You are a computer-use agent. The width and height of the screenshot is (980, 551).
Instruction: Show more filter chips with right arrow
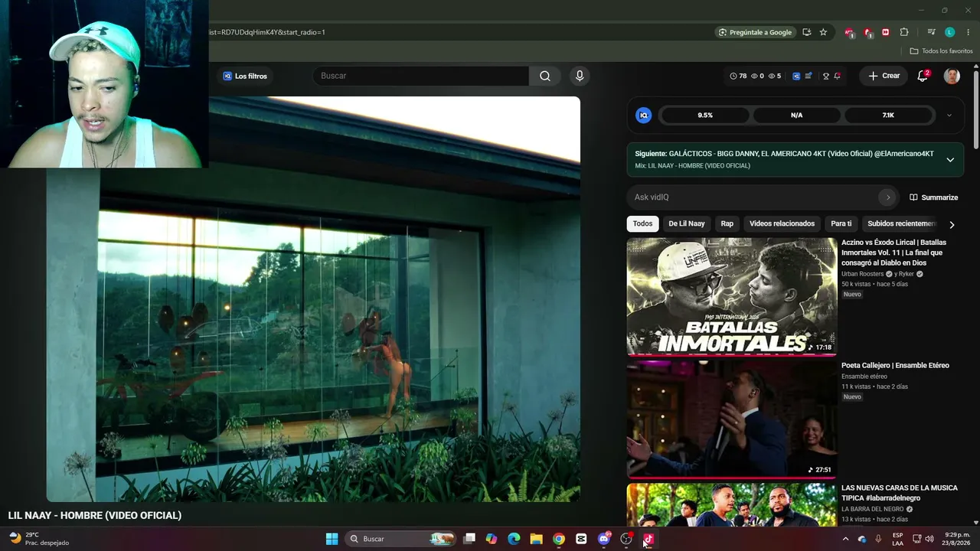952,224
